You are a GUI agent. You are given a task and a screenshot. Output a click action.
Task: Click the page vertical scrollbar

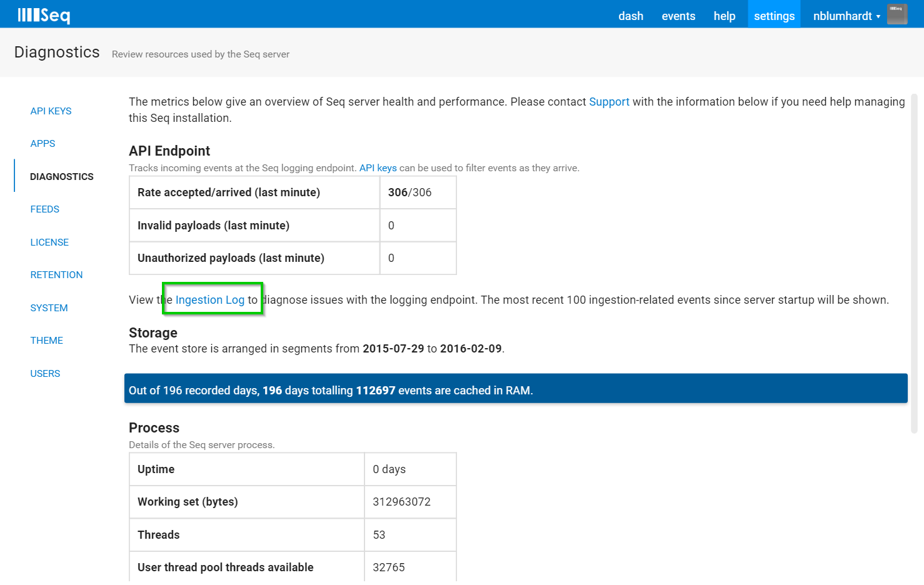point(914,262)
